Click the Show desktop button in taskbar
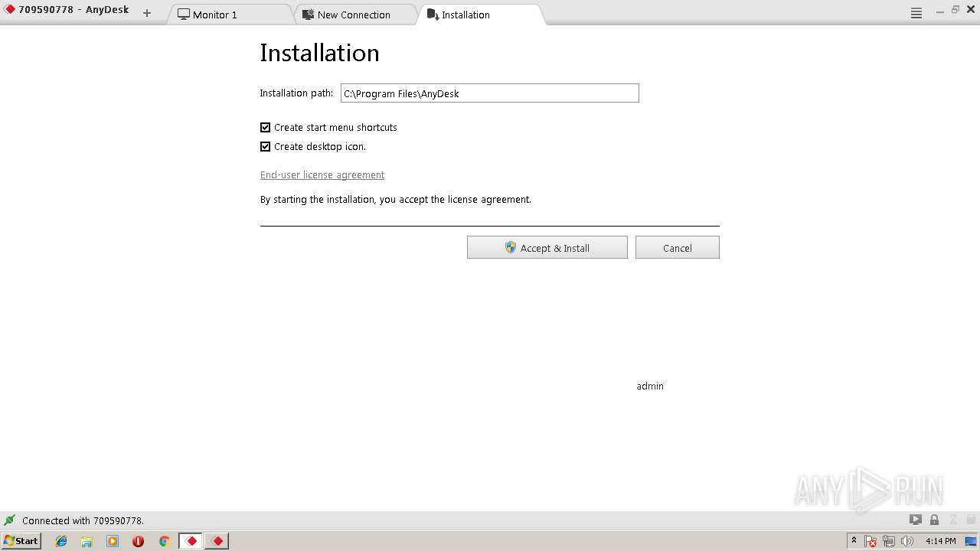Screen dimensions: 980x551 971,541
